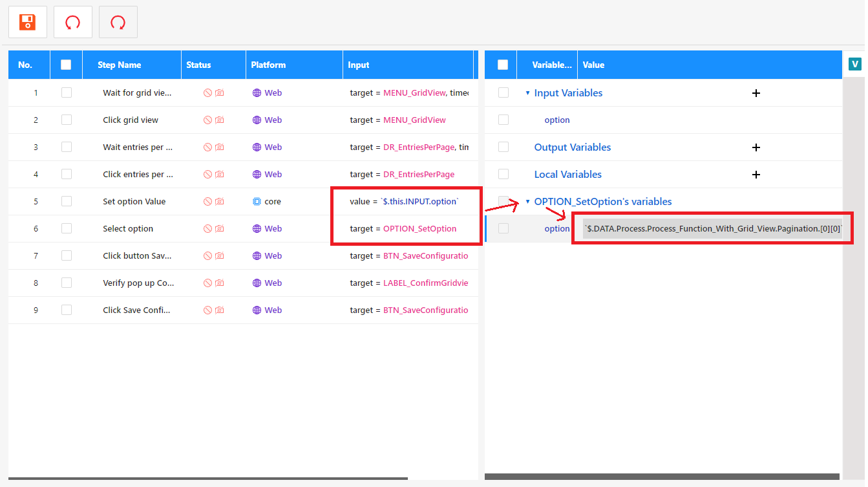Toggle select-all checkbox in steps table header
The image size is (868, 487).
click(66, 65)
